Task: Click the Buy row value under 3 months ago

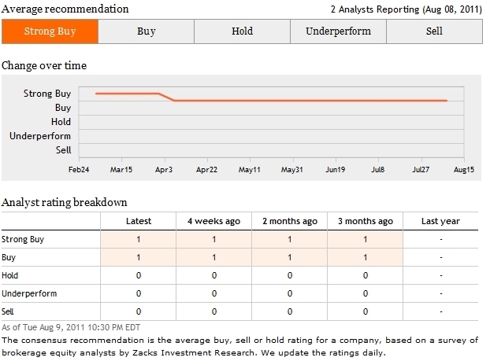Action: [x=365, y=257]
